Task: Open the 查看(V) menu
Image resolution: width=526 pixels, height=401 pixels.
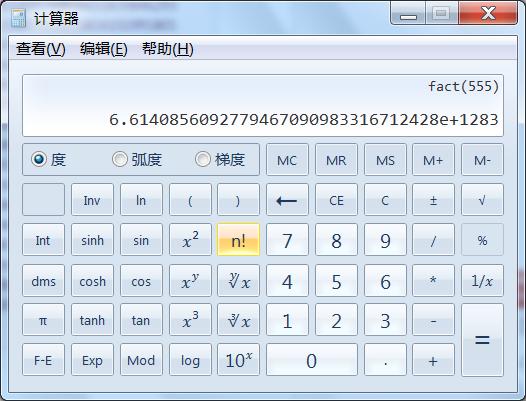Action: click(41, 49)
